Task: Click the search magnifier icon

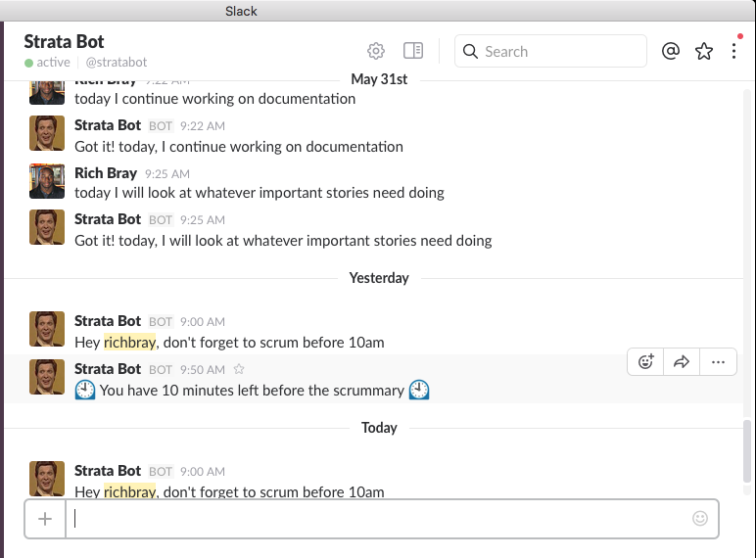Action: (470, 51)
